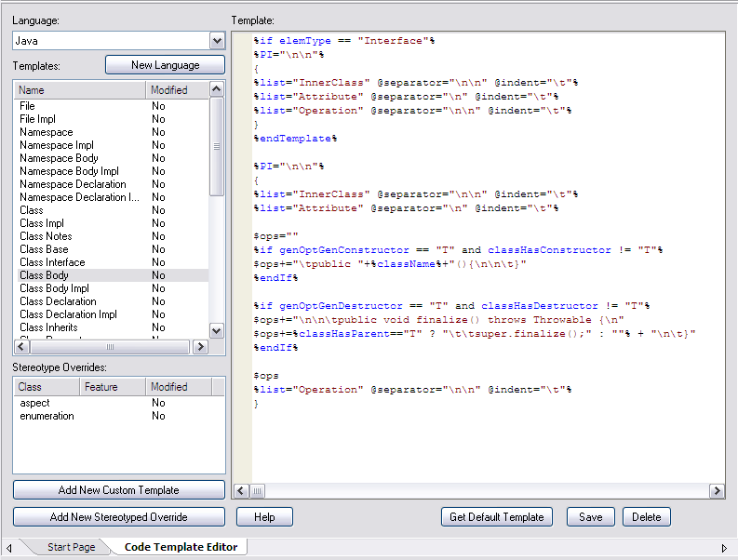Screen dimensions: 738x560
Task: Sort templates by the Name column header
Action: coord(80,90)
